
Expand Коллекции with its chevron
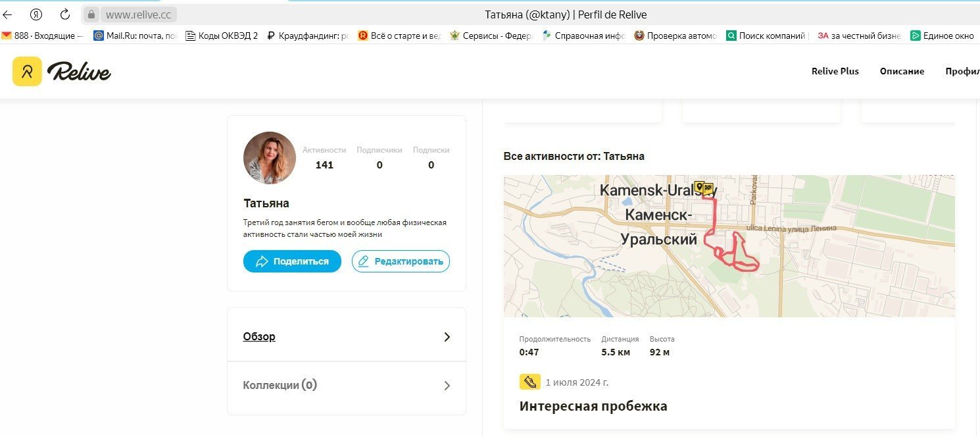(x=447, y=386)
